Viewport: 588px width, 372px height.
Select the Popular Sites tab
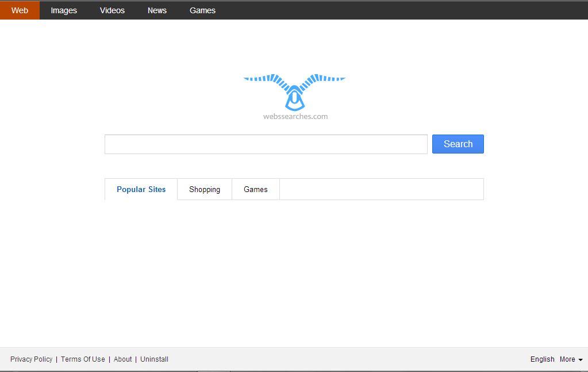click(x=141, y=189)
